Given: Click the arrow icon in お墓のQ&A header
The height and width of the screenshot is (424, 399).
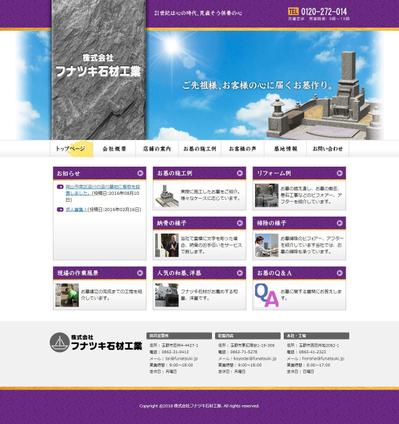Looking at the screenshot, I should pos(340,273).
